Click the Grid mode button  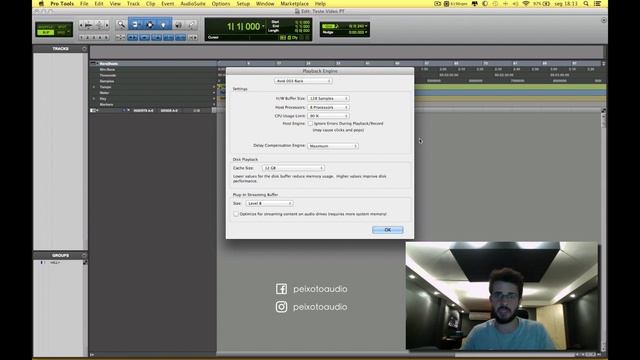tap(61, 33)
